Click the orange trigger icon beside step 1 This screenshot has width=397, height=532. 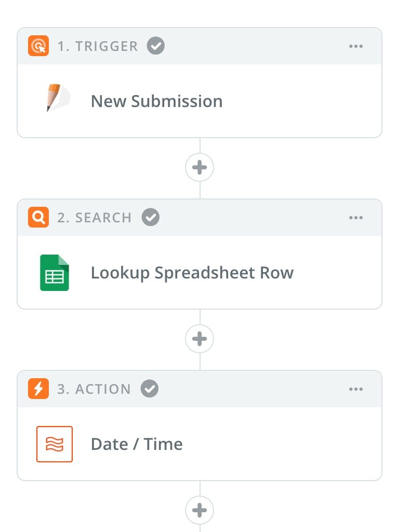[38, 46]
